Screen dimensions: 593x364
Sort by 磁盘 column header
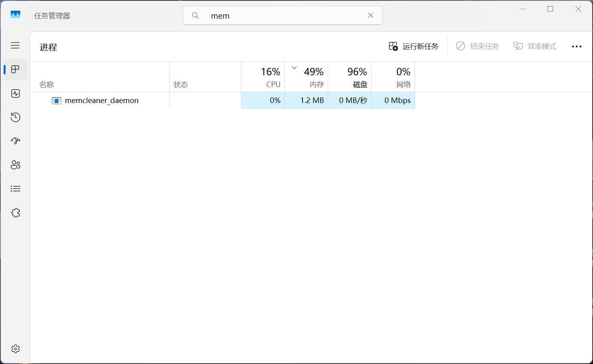point(350,77)
